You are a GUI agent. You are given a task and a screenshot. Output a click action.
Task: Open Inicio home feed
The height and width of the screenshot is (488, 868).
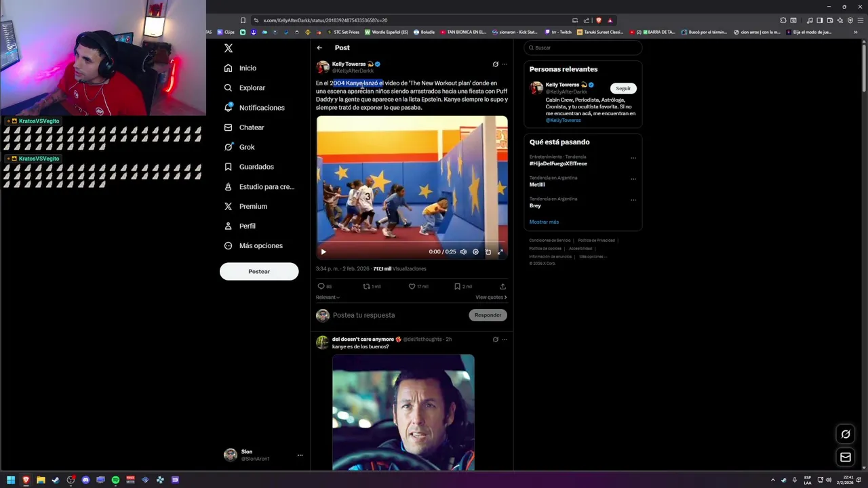(240, 68)
